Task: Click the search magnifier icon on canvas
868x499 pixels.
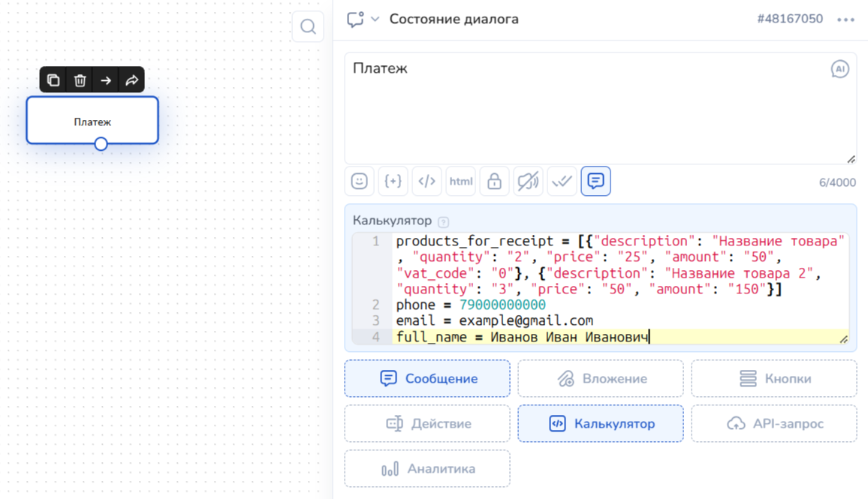Action: [x=308, y=27]
